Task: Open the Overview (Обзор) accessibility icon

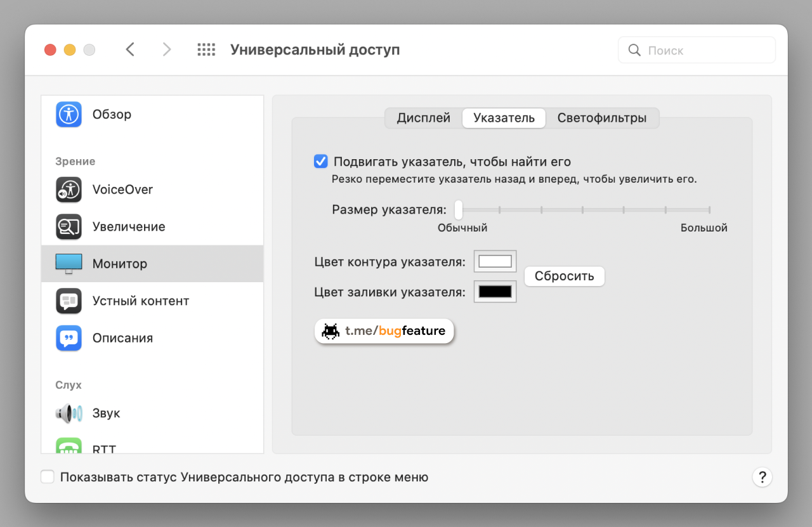Action: point(69,115)
